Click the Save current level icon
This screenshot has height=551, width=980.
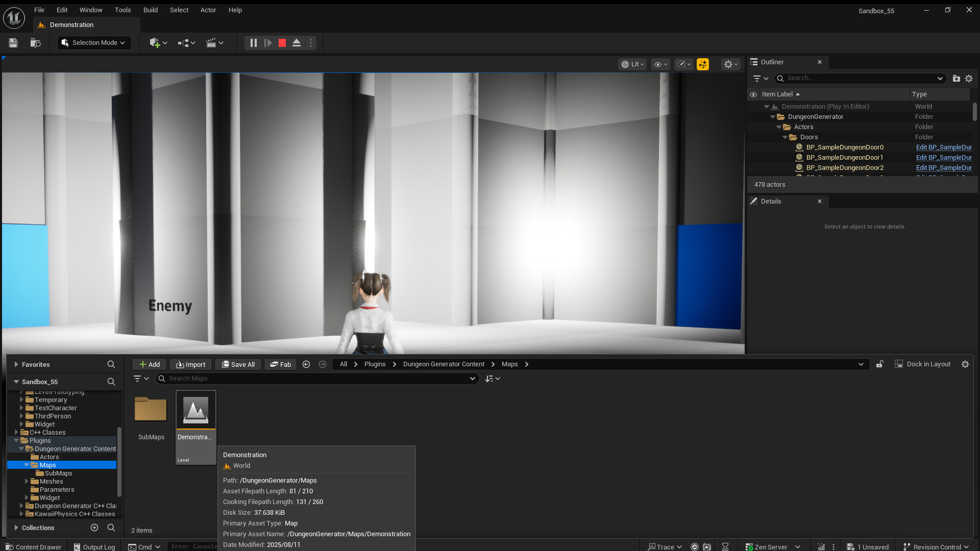[x=13, y=43]
